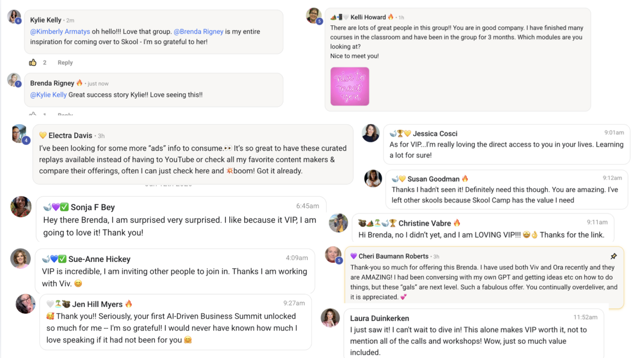This screenshot has width=644, height=358.
Task: Open Brenda Rigney's profile avatar
Action: (14, 80)
